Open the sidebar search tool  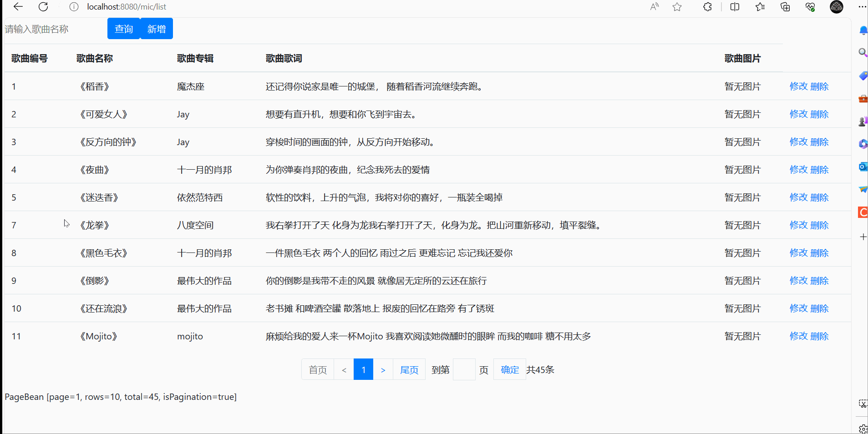pyautogui.click(x=863, y=53)
